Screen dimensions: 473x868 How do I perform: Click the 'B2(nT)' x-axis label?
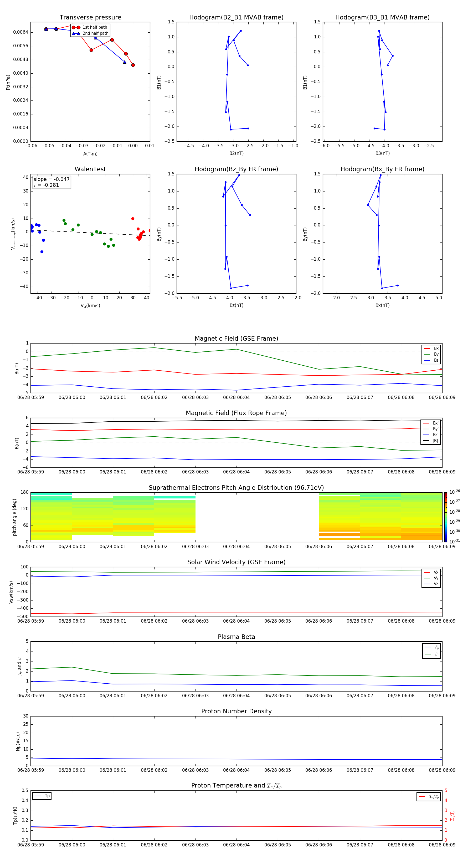[236, 153]
